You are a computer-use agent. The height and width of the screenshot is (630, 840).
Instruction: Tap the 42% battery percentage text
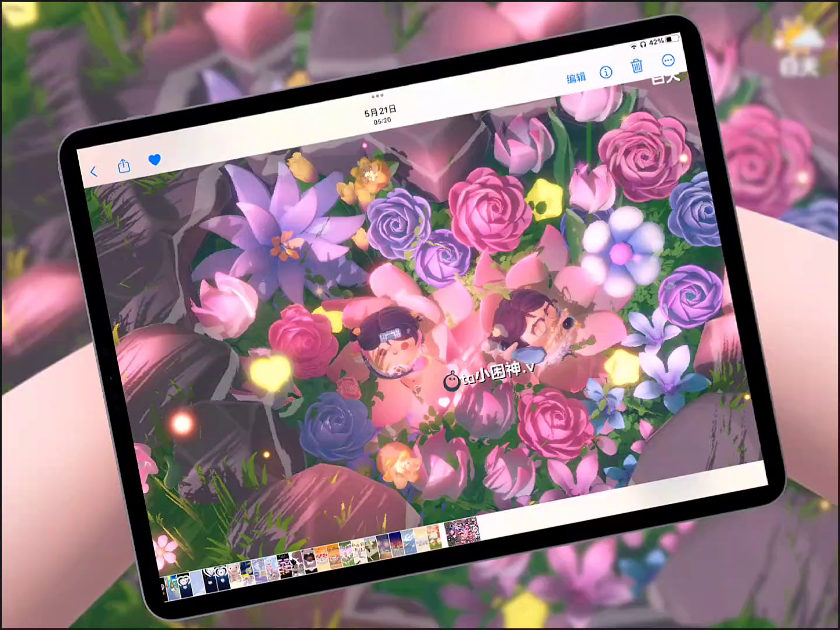pos(656,41)
